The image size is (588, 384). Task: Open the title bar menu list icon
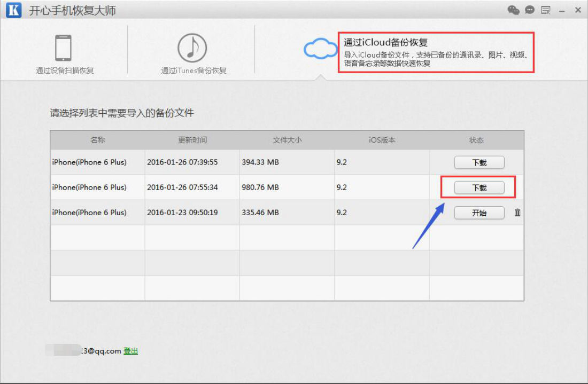(x=546, y=10)
